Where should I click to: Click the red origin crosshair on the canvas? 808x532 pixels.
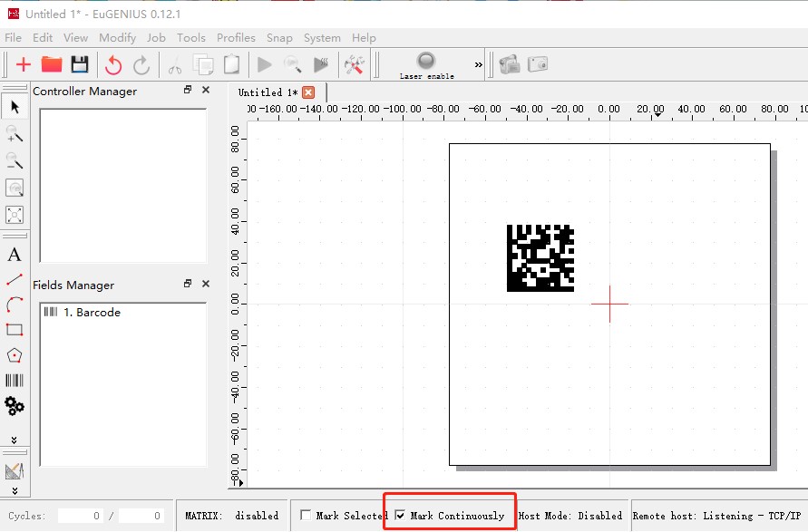point(609,304)
